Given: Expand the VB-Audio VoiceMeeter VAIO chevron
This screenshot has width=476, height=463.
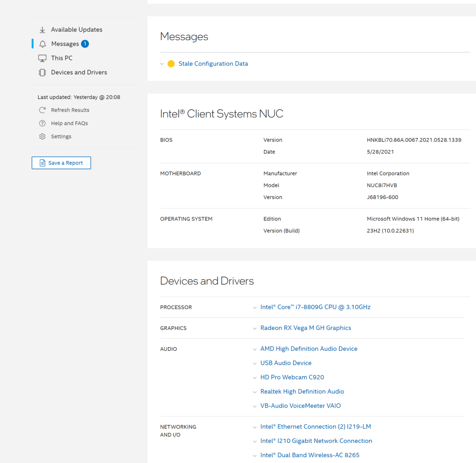Looking at the screenshot, I should 255,407.
